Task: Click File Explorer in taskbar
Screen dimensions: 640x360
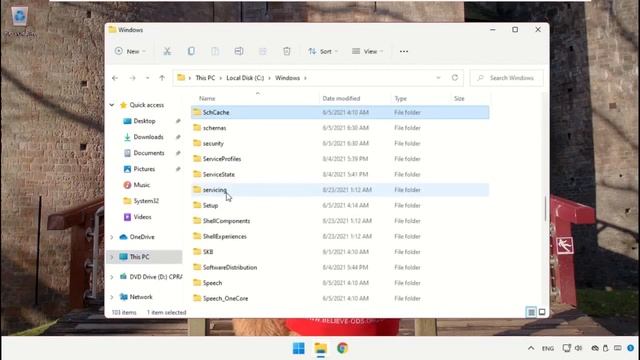Action: (321, 348)
